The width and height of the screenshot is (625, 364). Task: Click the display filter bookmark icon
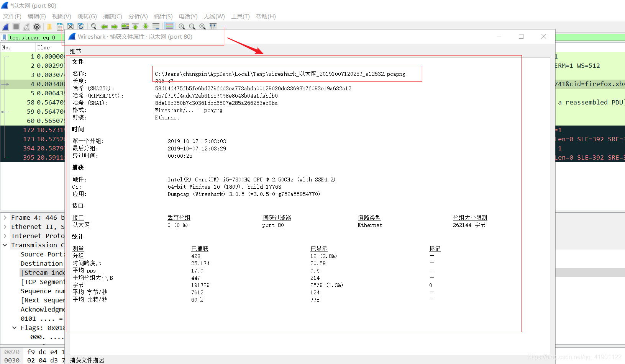(x=4, y=38)
